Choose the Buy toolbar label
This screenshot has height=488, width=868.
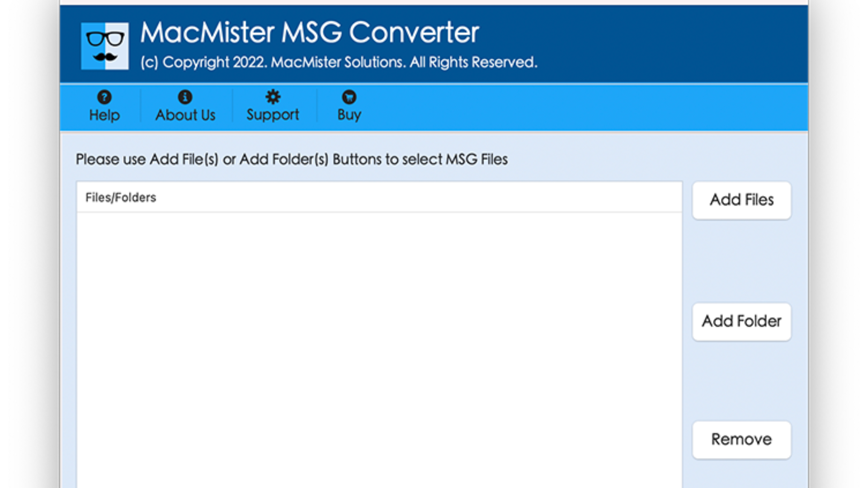(349, 115)
